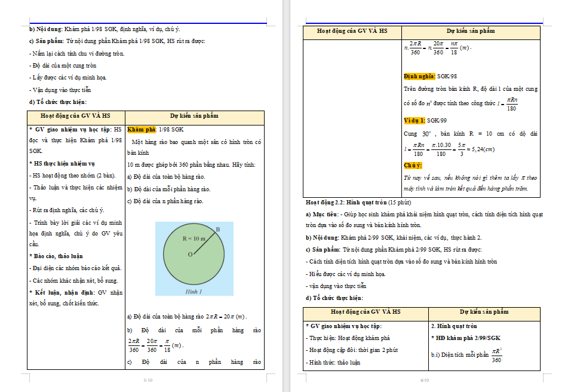The height and width of the screenshot is (392, 571).
Task: Click the '2. Hình quạt tròn' table heading
Action: coord(454,326)
